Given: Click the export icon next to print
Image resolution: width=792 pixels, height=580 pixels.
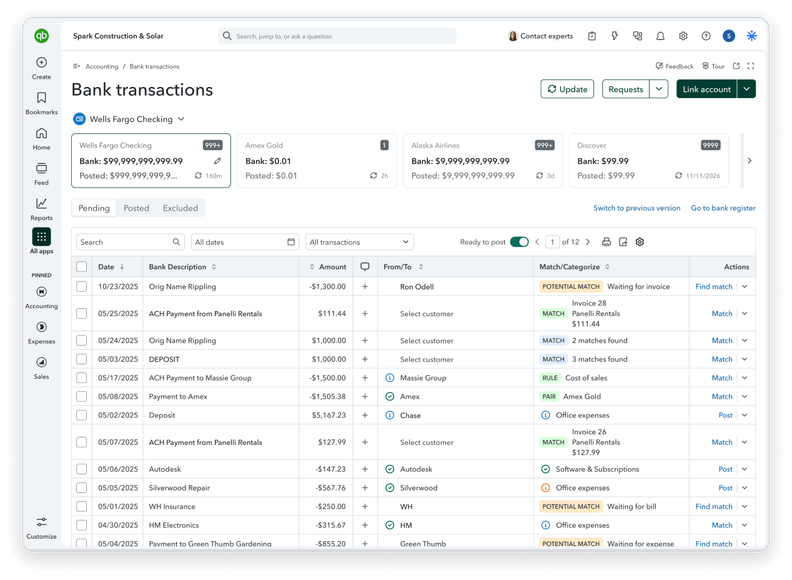Looking at the screenshot, I should [623, 242].
